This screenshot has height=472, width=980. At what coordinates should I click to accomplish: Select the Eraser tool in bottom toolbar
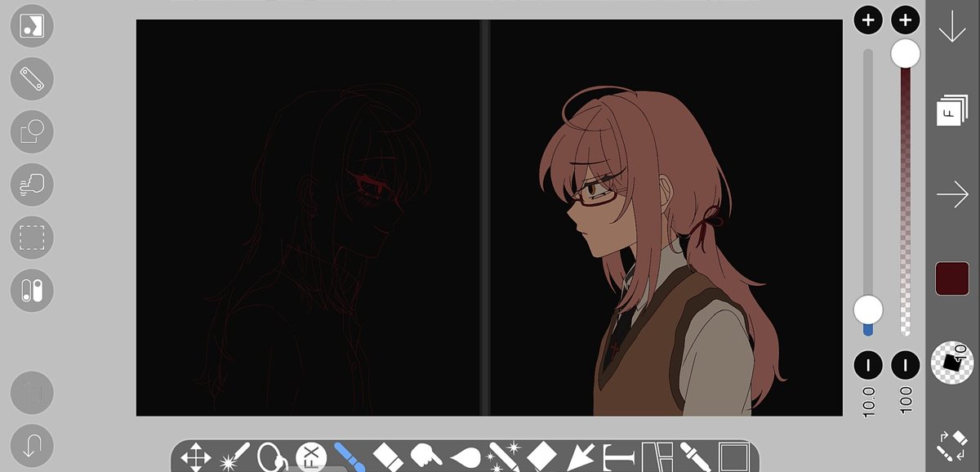point(387,456)
